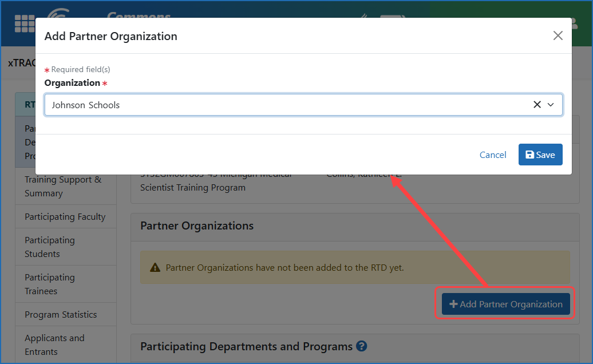Select Participating Trainees in sidebar
593x364 pixels.
(66, 284)
